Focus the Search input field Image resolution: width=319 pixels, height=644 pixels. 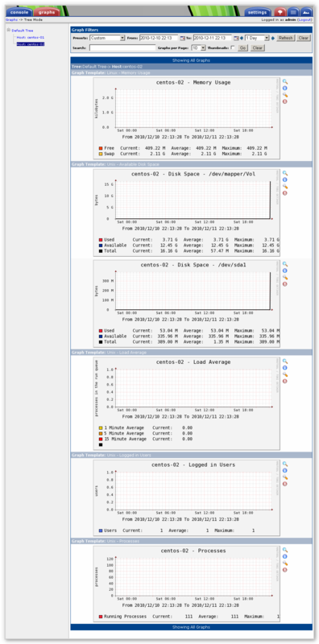117,47
